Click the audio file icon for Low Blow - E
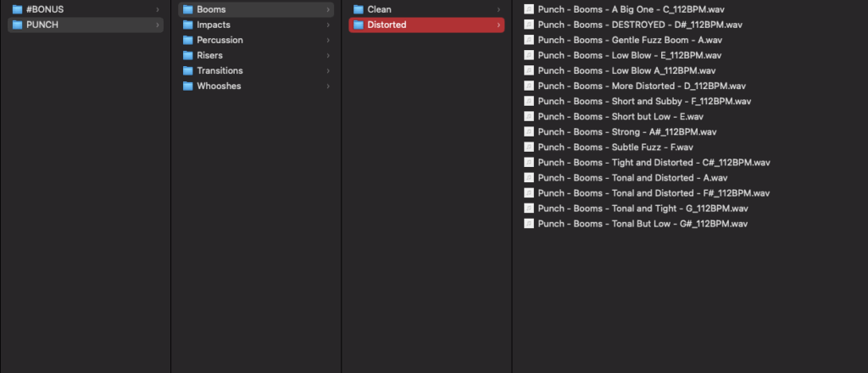The height and width of the screenshot is (373, 868). (x=529, y=55)
